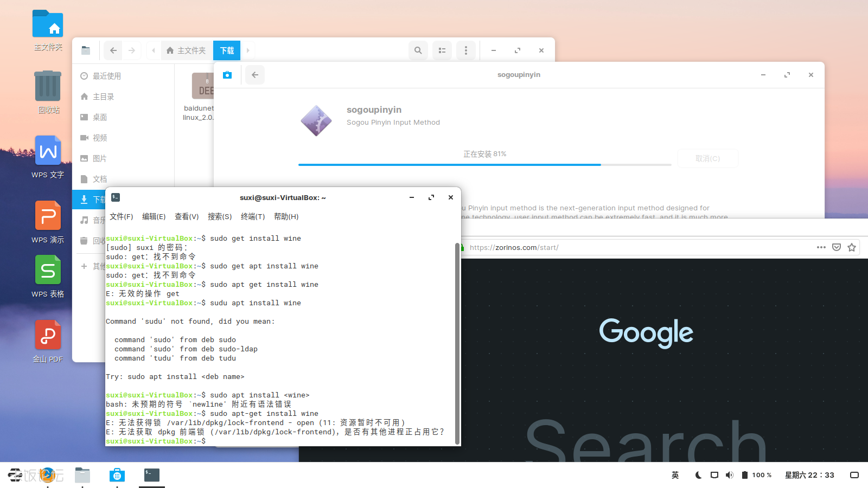This screenshot has width=868, height=488.
Task: Launch 金山 PDF from the desktop
Action: click(48, 335)
